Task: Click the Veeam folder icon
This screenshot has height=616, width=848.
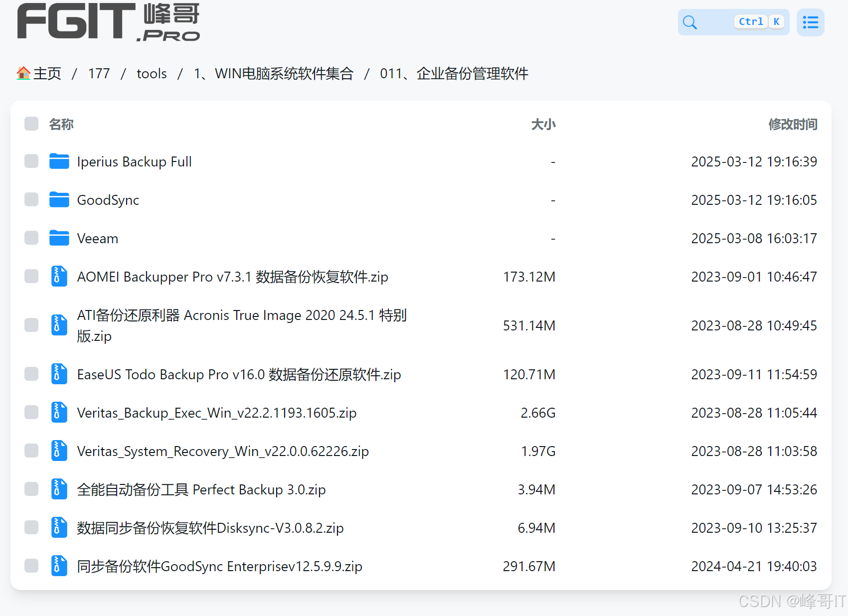Action: coord(59,238)
